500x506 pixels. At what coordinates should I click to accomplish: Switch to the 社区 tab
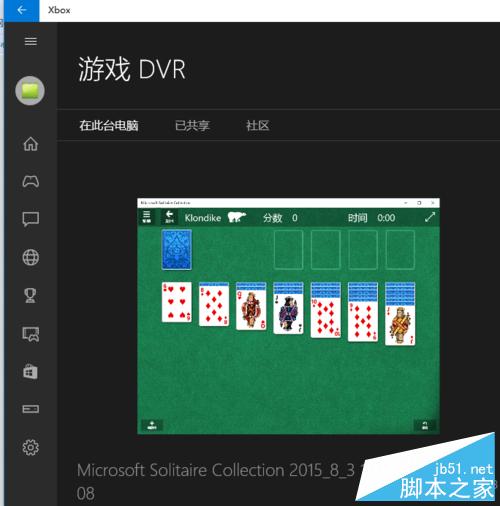[x=257, y=126]
